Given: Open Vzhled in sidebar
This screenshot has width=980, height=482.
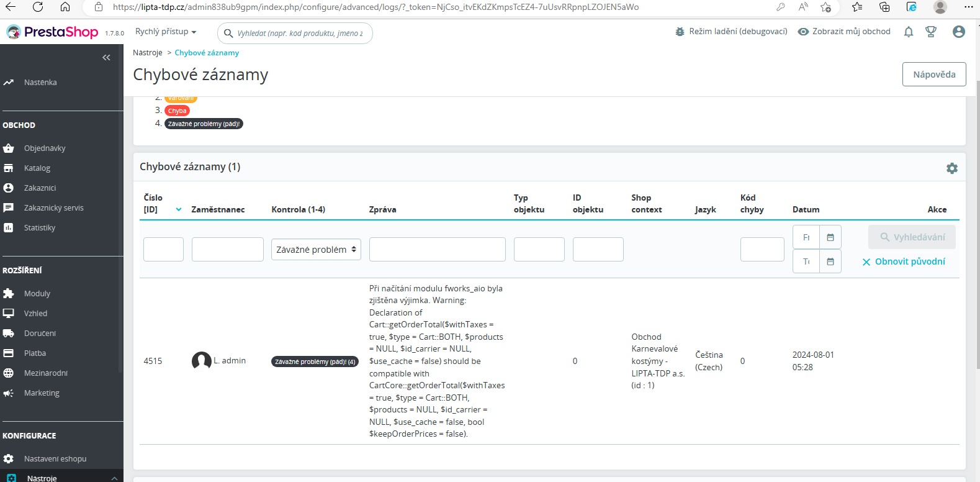Looking at the screenshot, I should coord(35,313).
